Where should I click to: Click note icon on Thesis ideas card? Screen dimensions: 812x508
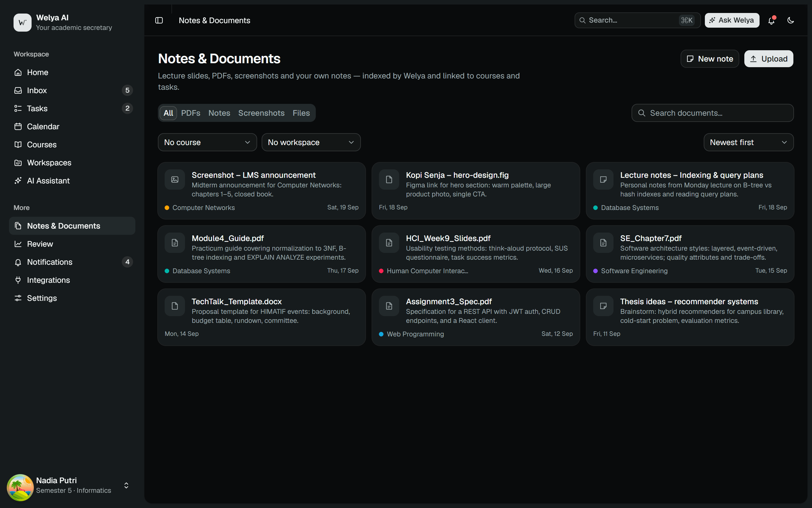(x=603, y=306)
